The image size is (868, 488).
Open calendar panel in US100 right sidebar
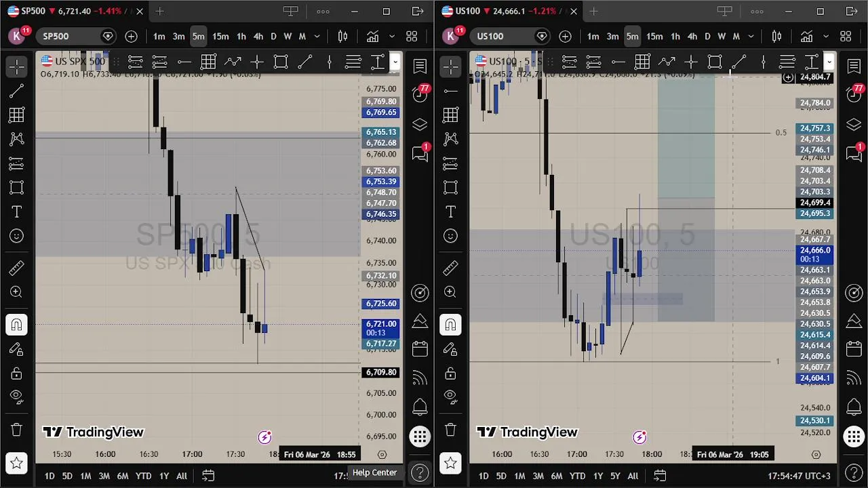854,349
